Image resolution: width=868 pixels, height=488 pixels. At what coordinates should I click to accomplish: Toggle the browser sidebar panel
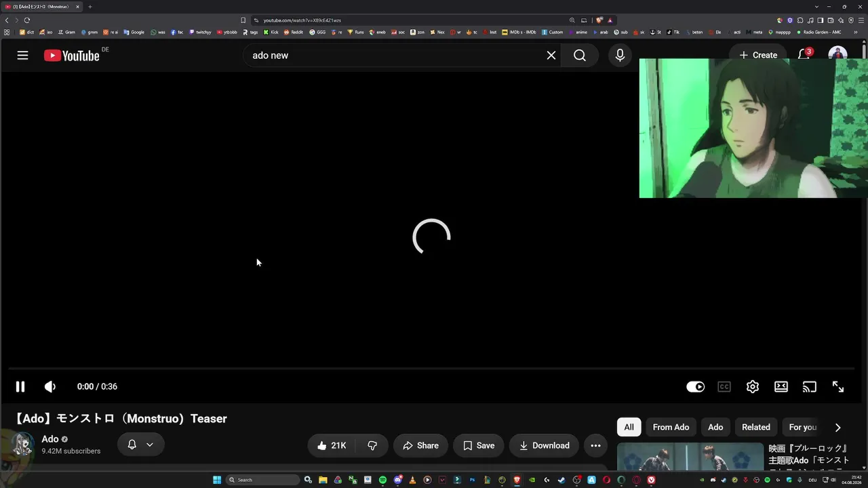point(821,20)
